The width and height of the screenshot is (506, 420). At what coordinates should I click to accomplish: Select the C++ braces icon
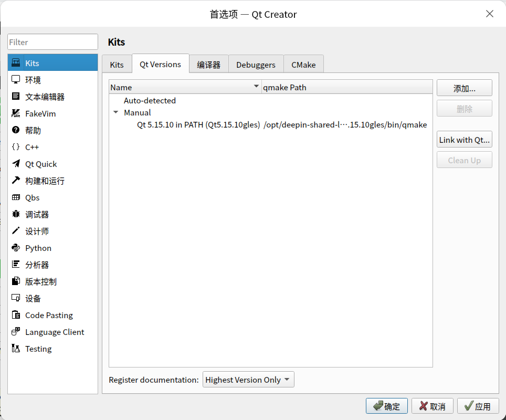click(x=16, y=146)
